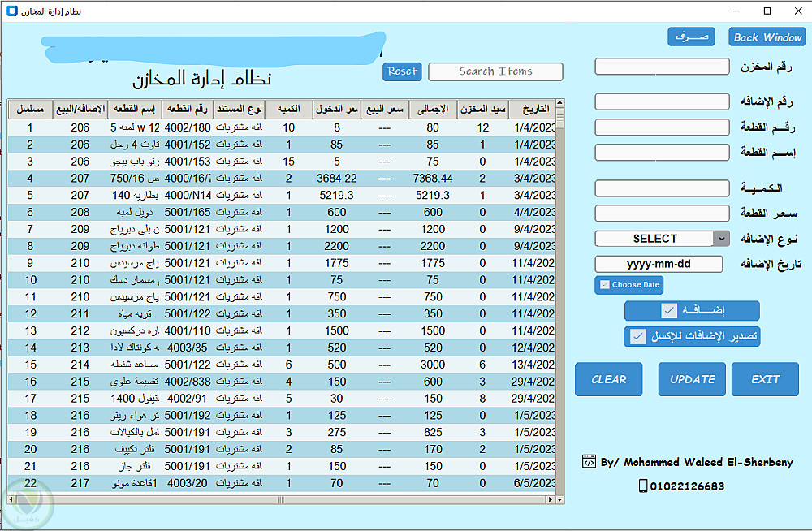Click the الإجمالى column header
This screenshot has width=812, height=531.
(x=433, y=109)
